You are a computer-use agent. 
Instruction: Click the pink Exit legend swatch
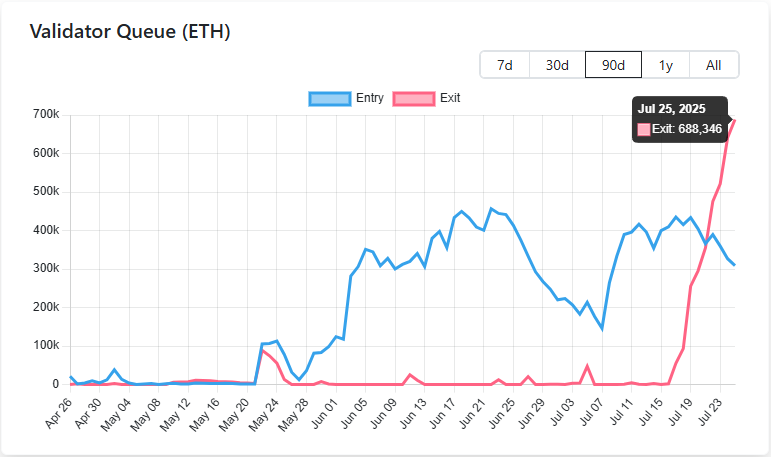coord(414,98)
